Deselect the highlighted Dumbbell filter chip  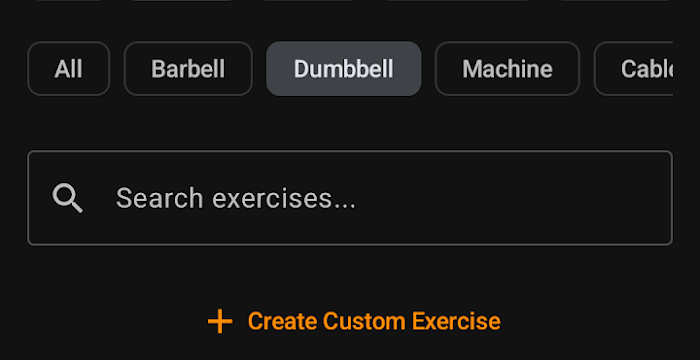tap(344, 69)
